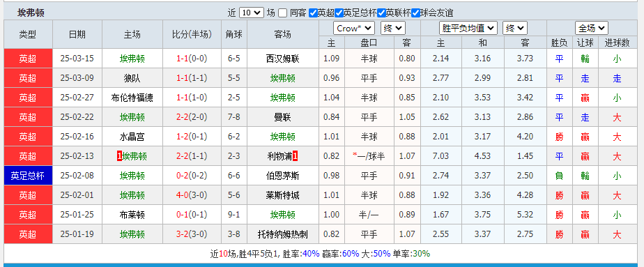Screen dimensions: 644x267
Task: Click the 狼队 home team link
Action: tap(132, 78)
